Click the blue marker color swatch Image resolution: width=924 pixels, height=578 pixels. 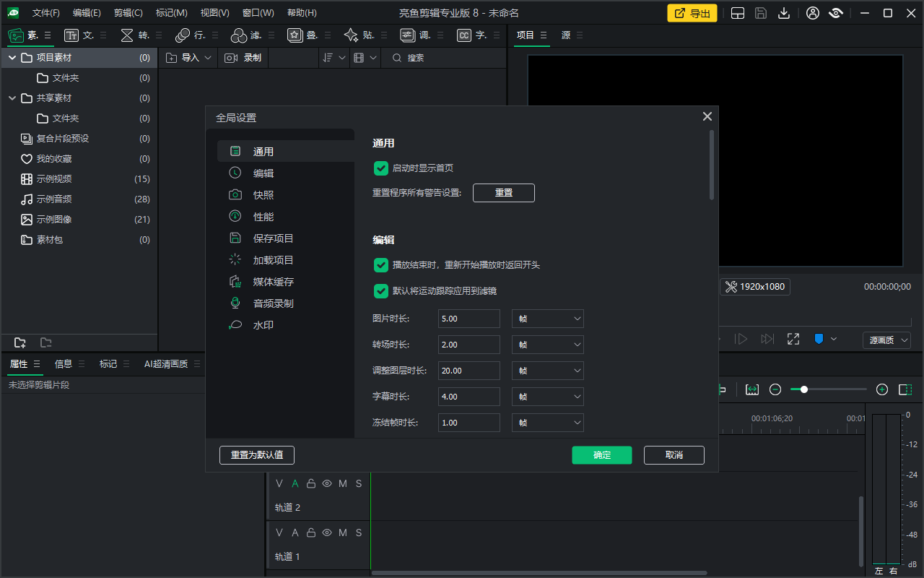coord(819,339)
